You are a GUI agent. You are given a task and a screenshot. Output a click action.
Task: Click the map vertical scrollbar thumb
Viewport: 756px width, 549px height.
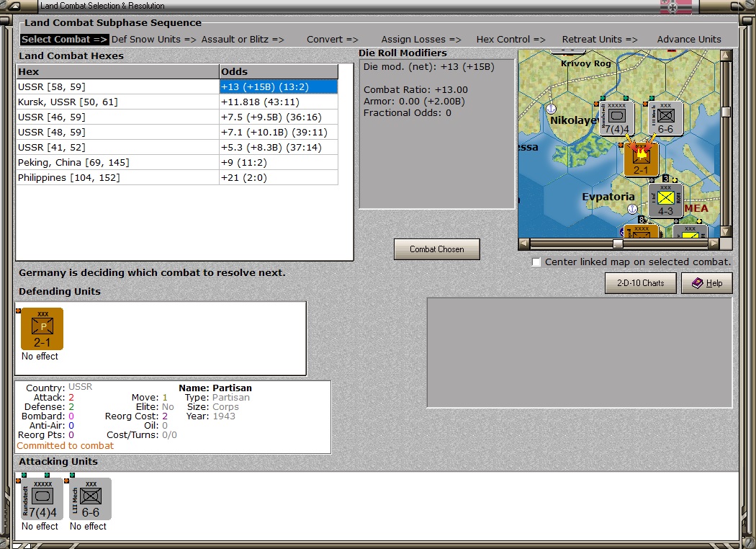coord(726,112)
